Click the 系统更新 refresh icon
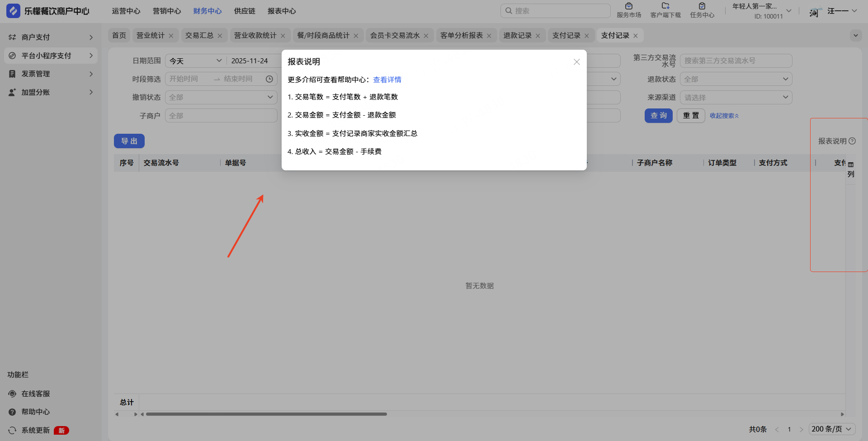The width and height of the screenshot is (868, 441). point(12,431)
